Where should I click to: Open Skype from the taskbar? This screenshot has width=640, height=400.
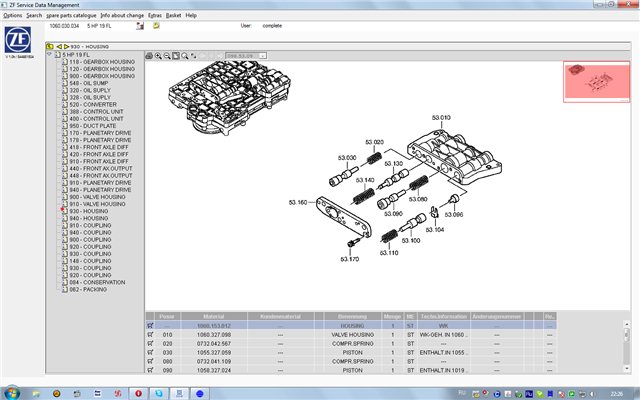click(159, 393)
